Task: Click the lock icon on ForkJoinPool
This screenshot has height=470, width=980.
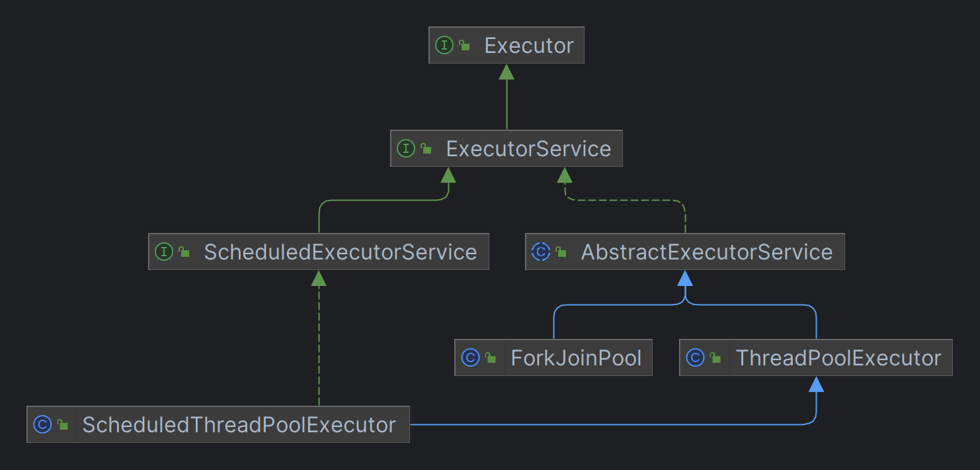Action: click(x=490, y=358)
